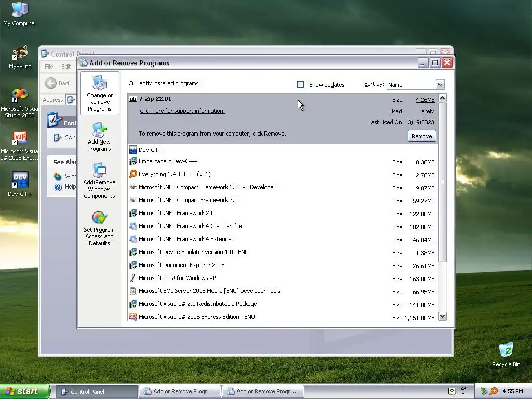
Task: Click the Microsoft Document Explorer 2005 icon
Action: [x=133, y=265]
